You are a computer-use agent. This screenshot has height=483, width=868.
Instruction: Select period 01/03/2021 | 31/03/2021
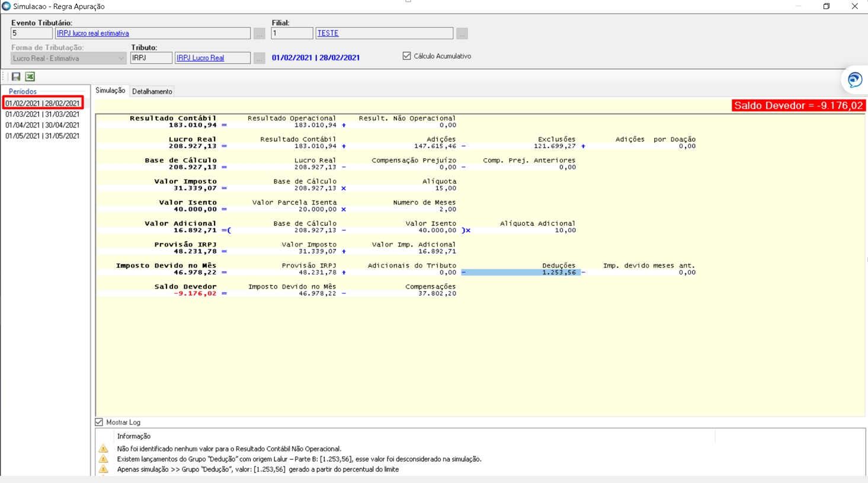[43, 114]
